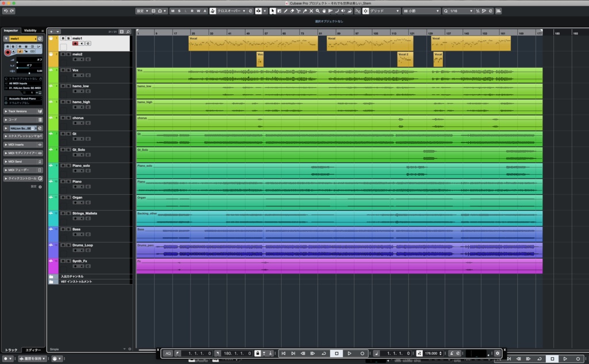Open the クロスオーバー automation mode dropdown
This screenshot has width=589, height=364.
pyautogui.click(x=231, y=11)
